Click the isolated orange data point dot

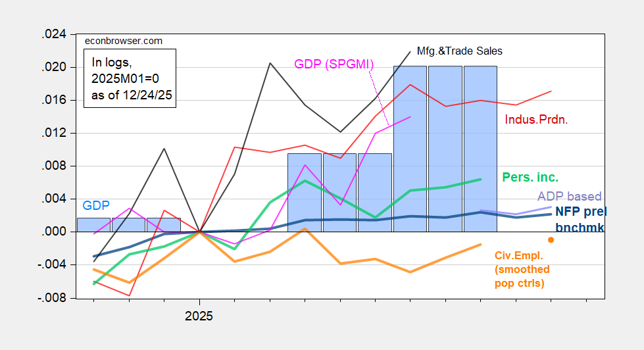[551, 239]
